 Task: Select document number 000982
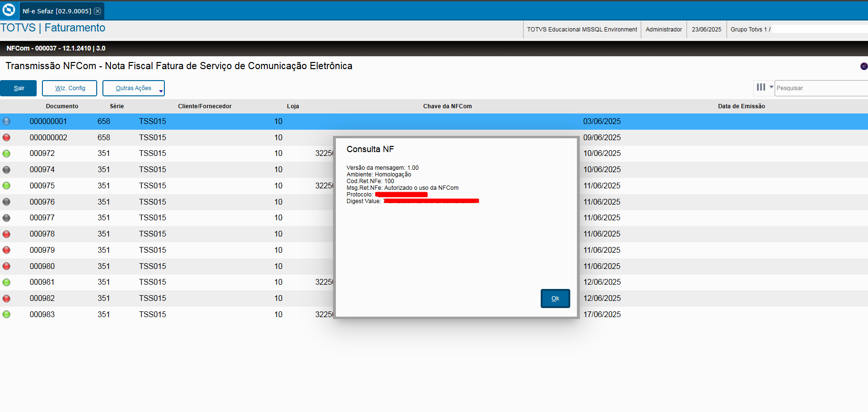(x=42, y=298)
